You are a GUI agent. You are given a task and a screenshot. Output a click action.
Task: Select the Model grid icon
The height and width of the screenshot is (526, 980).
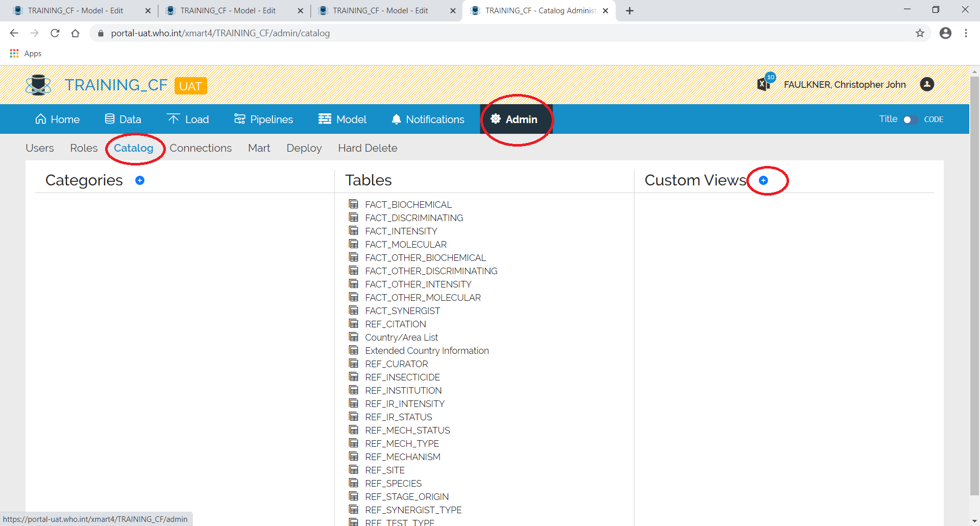(x=325, y=119)
